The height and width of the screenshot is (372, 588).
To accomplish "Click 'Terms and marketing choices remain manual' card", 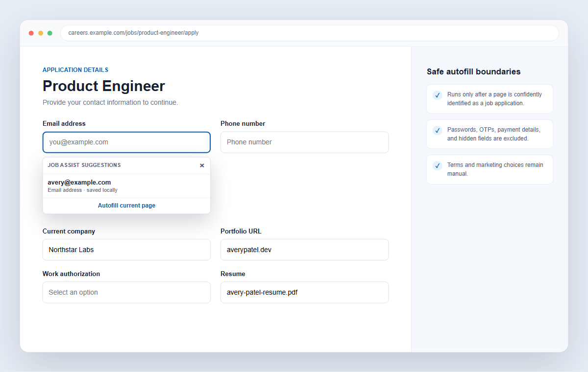I will pyautogui.click(x=490, y=169).
